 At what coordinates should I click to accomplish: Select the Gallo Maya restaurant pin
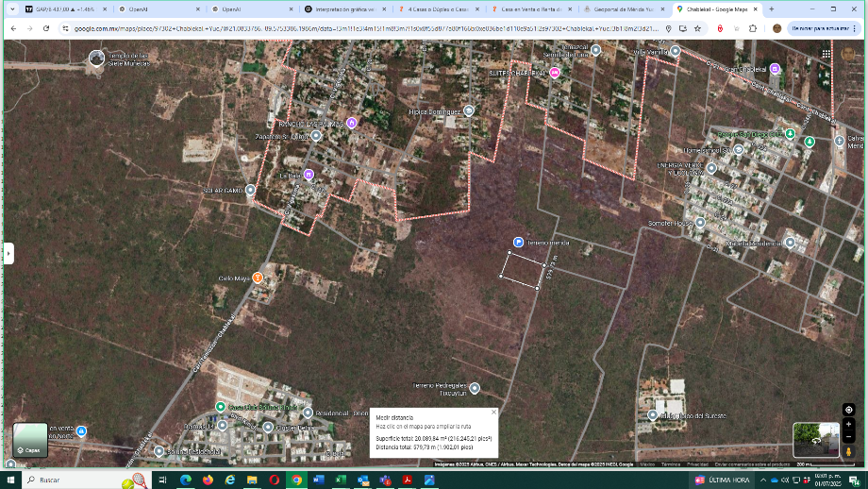point(258,278)
